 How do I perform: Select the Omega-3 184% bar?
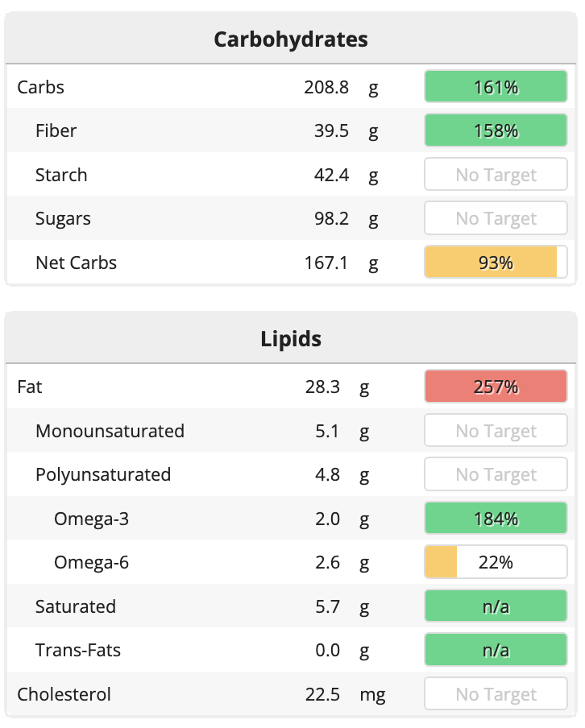coord(496,519)
